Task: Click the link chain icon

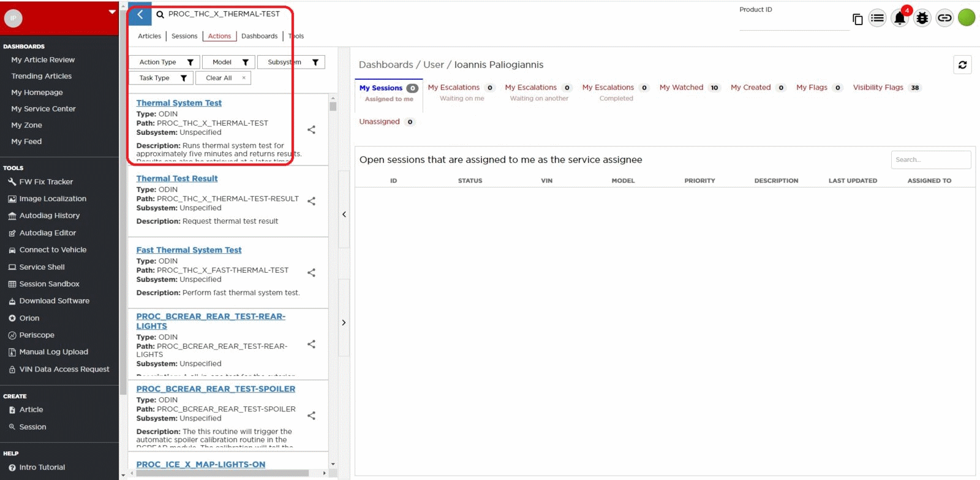Action: (944, 18)
